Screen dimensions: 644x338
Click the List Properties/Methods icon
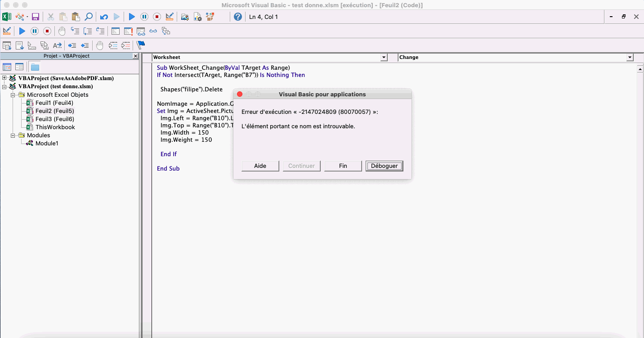coord(7,45)
